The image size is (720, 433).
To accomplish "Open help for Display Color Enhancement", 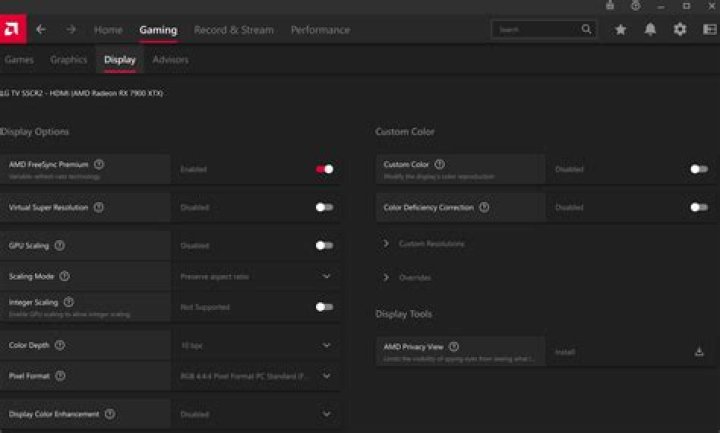I will click(110, 414).
